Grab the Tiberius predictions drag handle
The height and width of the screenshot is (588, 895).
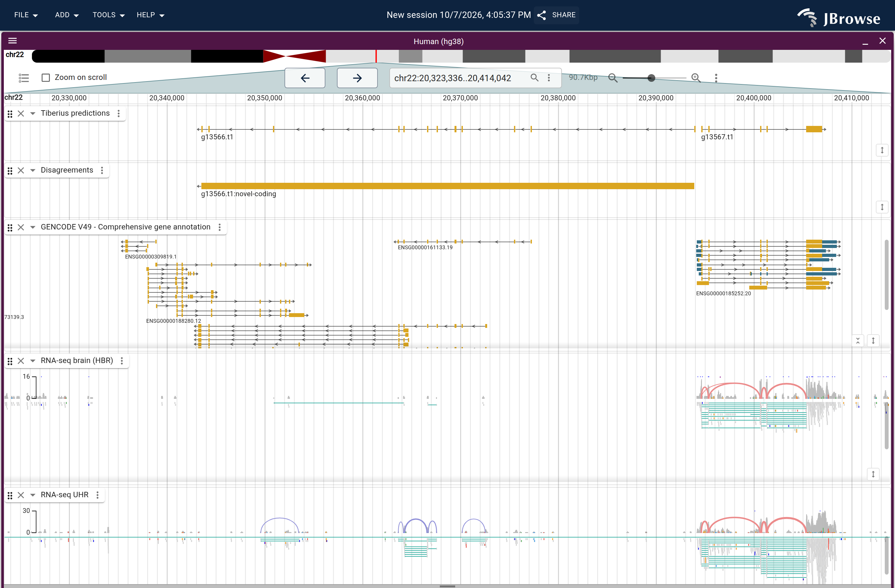[10, 113]
